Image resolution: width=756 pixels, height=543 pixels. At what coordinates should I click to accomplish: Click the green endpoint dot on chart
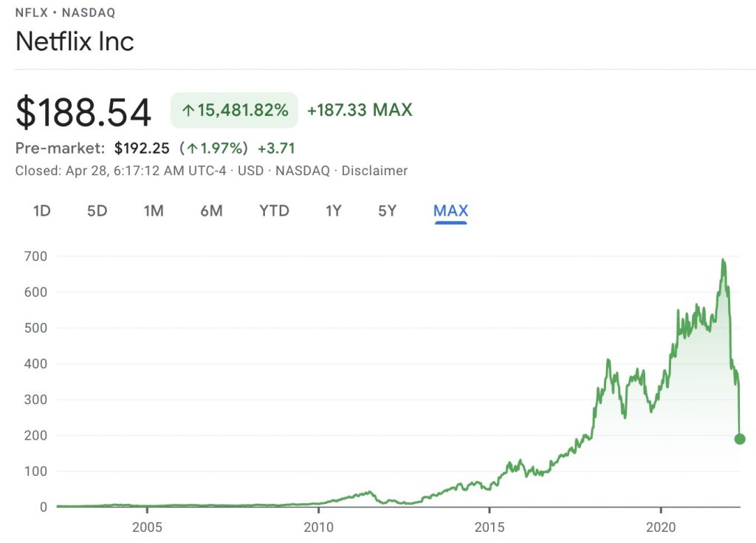coord(740,439)
